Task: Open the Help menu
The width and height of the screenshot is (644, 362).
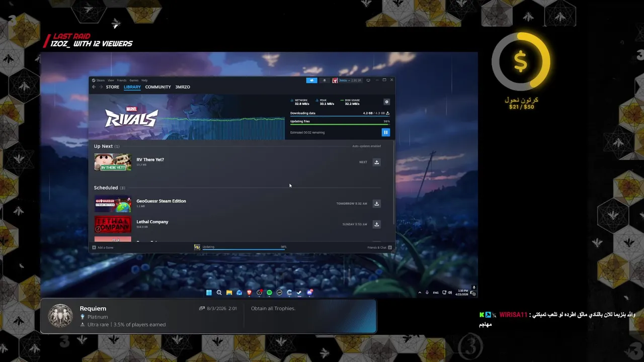Action: tap(144, 80)
